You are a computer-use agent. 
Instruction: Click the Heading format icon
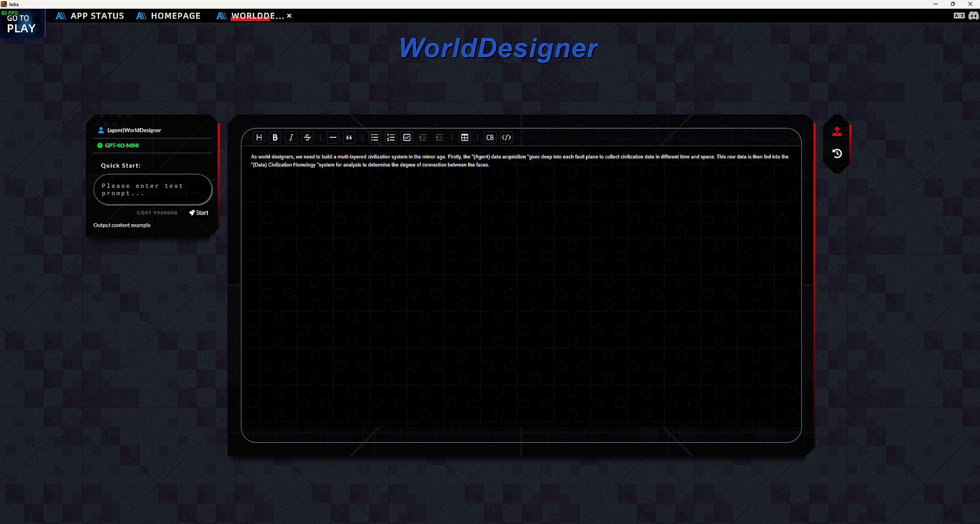click(x=259, y=137)
